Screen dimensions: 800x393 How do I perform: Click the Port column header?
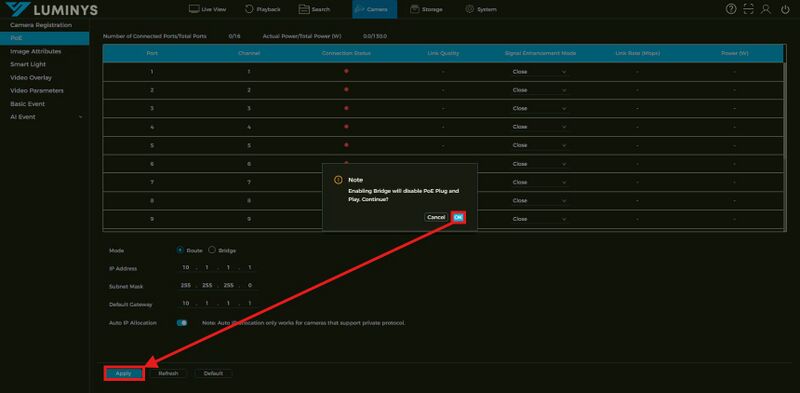tap(152, 53)
